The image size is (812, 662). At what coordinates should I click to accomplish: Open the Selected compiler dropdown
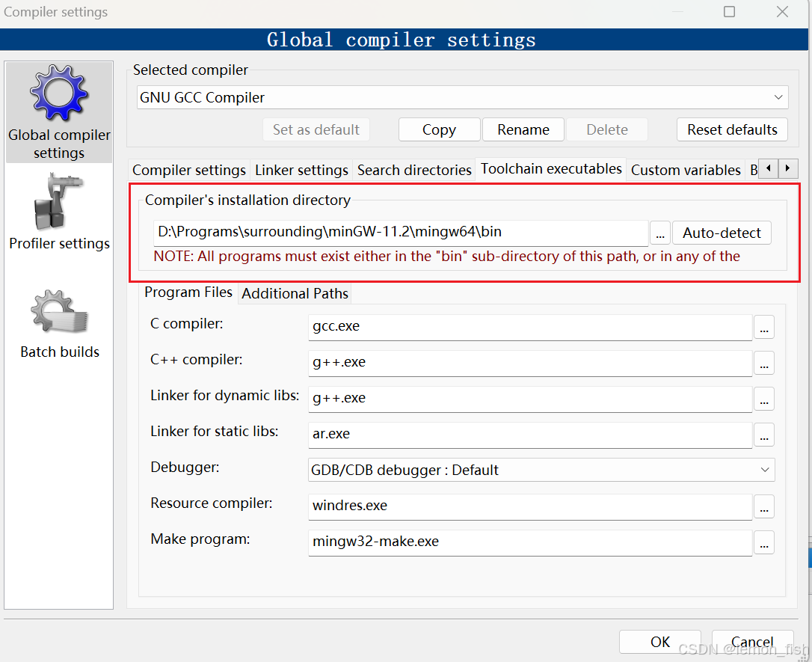click(x=462, y=97)
